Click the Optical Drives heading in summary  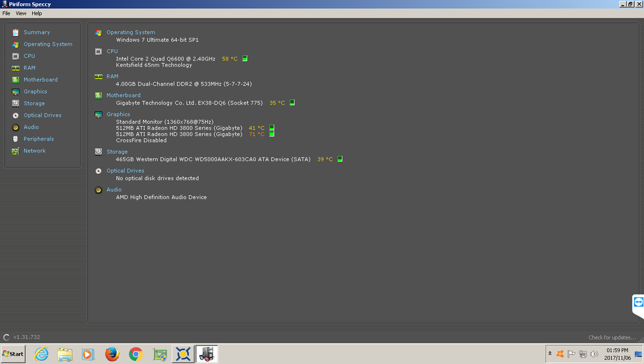coord(125,170)
